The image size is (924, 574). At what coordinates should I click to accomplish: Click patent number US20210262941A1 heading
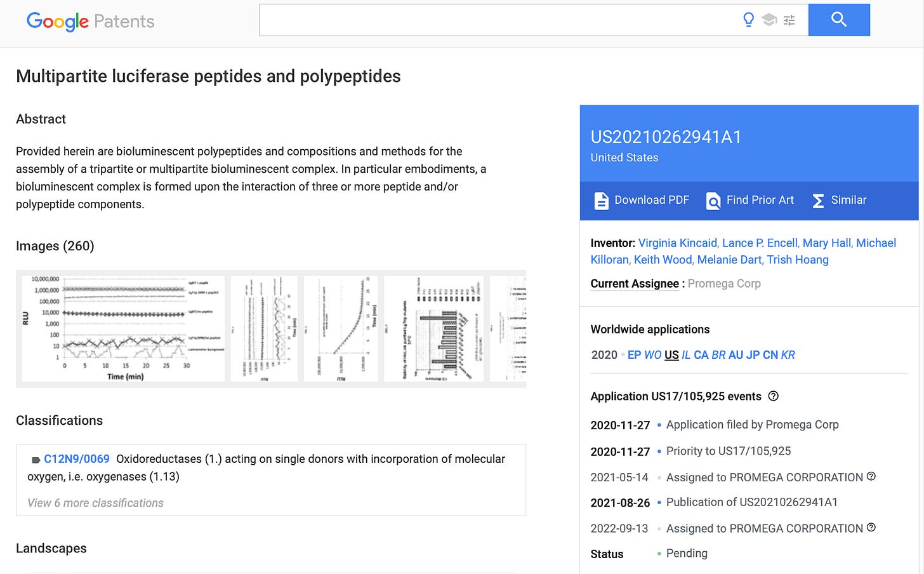(x=666, y=137)
